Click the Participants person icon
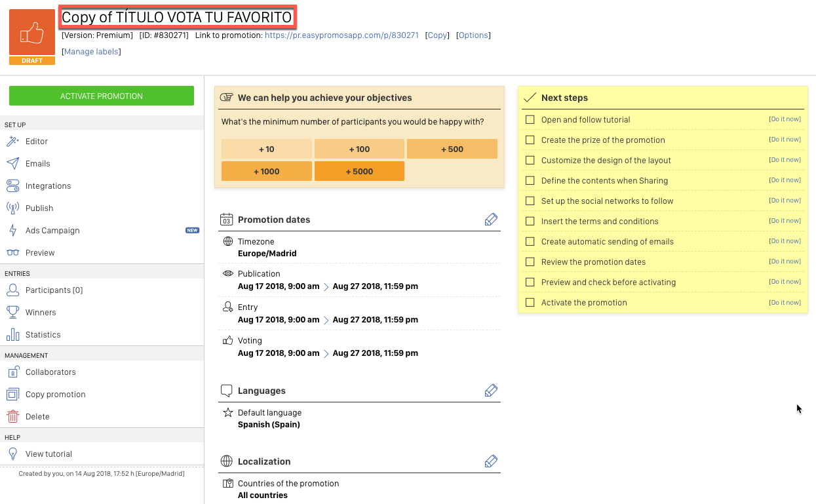816x504 pixels. click(12, 290)
